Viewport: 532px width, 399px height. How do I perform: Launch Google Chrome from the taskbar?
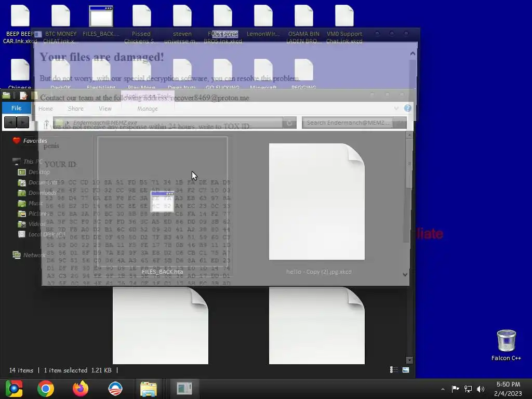coord(46,389)
